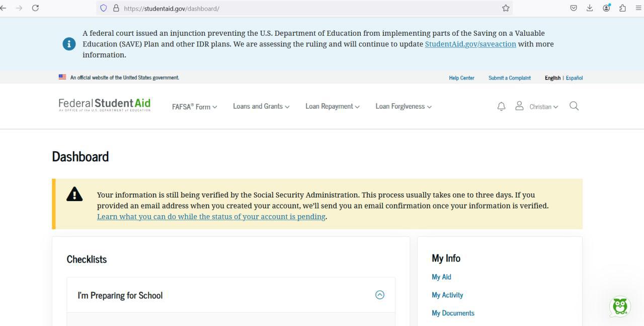The image size is (644, 326).
Task: Go to the Help Center
Action: 461,78
